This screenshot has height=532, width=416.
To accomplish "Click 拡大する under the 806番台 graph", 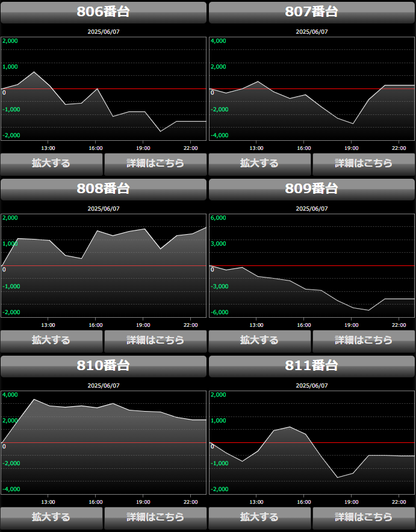I will tap(52, 164).
